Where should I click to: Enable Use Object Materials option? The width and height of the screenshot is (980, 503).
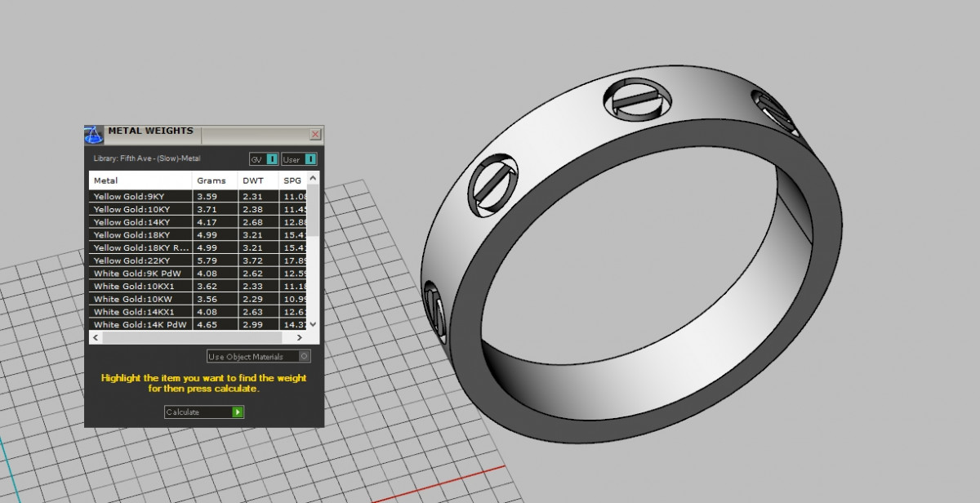tap(305, 356)
